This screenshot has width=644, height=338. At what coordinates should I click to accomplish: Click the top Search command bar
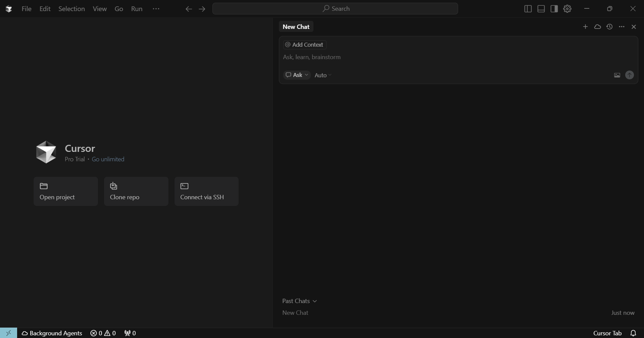(335, 9)
